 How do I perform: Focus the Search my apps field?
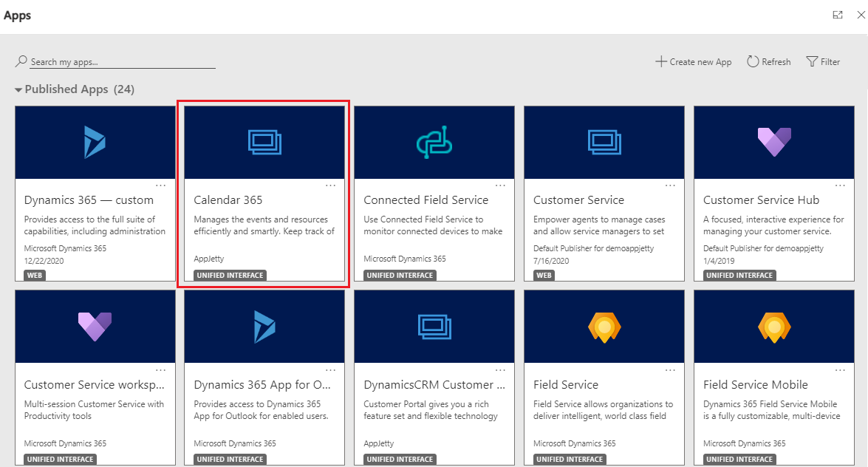tap(123, 62)
